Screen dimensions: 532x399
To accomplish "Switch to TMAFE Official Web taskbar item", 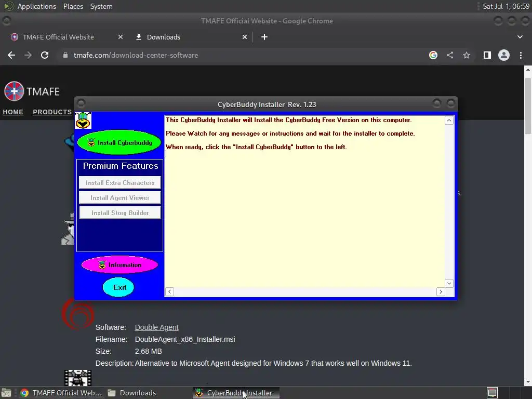I will 61,393.
